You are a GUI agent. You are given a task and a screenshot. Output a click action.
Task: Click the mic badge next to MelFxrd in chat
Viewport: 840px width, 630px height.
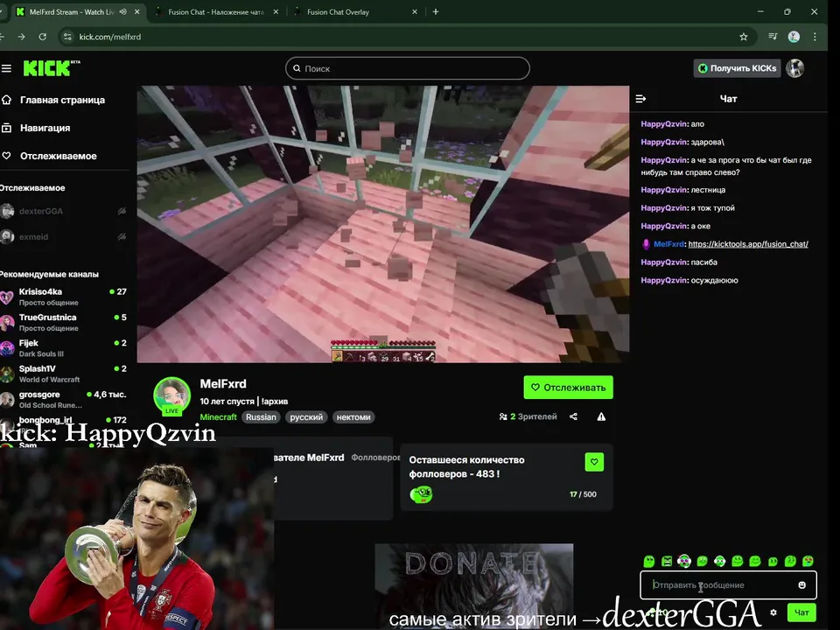tap(646, 244)
